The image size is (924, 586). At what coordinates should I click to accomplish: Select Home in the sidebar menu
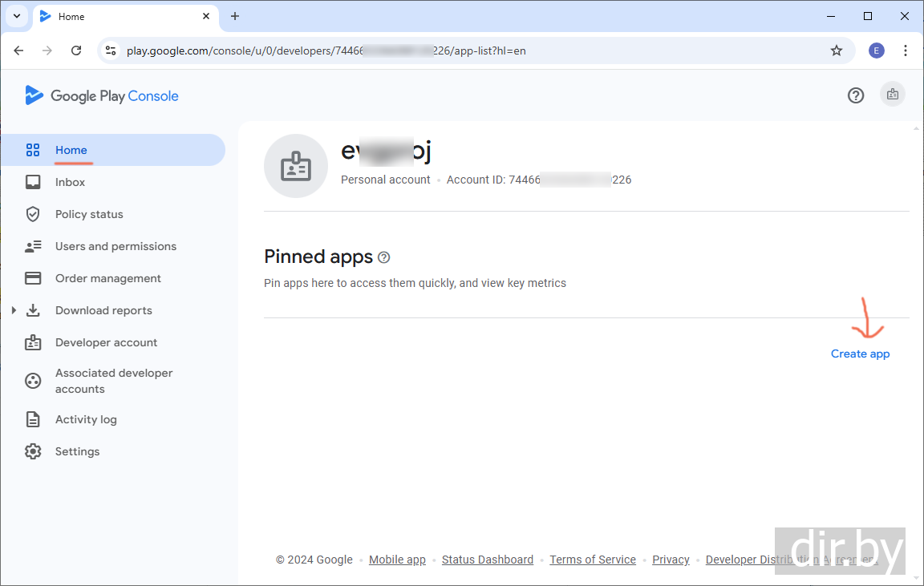coord(71,150)
